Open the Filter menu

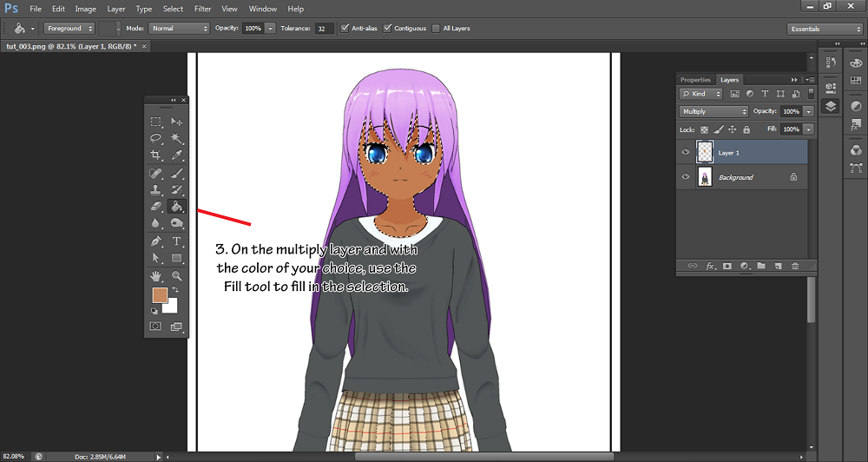point(202,9)
